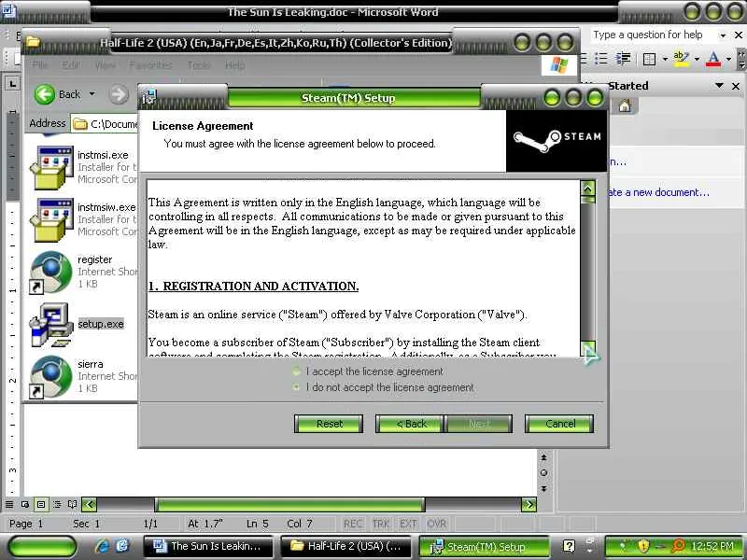Cancel the Steam Setup installer
747x560 pixels.
(x=559, y=424)
